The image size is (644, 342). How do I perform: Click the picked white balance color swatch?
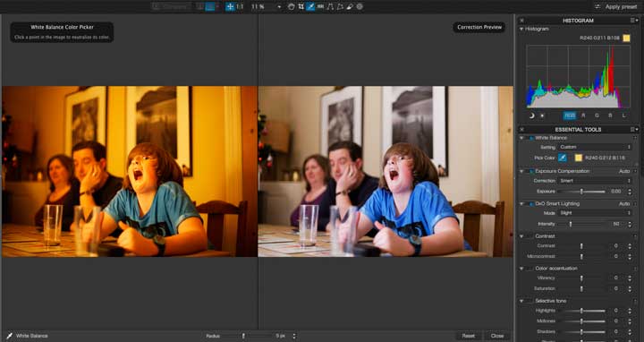tap(579, 158)
